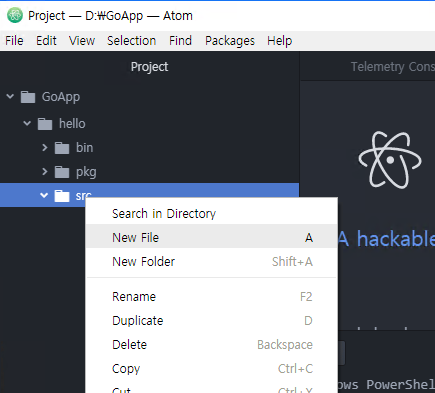Open the View menu
The image size is (435, 393).
tap(82, 41)
